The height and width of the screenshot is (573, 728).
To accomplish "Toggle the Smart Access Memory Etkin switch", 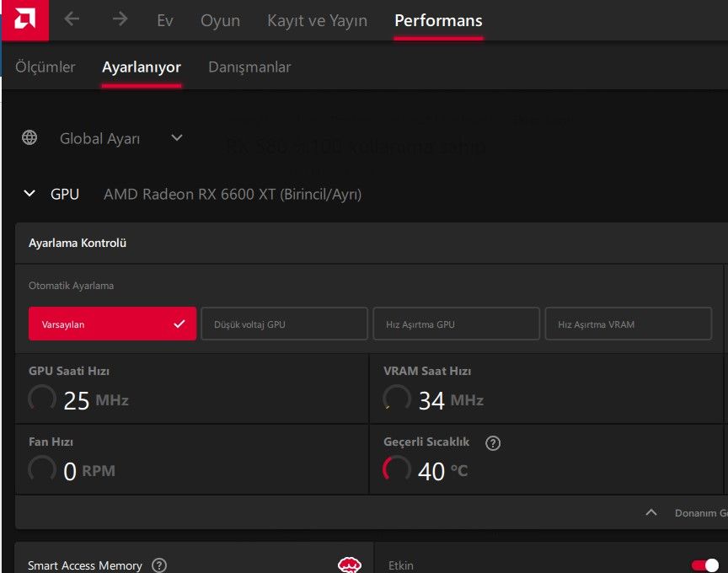I will (704, 565).
